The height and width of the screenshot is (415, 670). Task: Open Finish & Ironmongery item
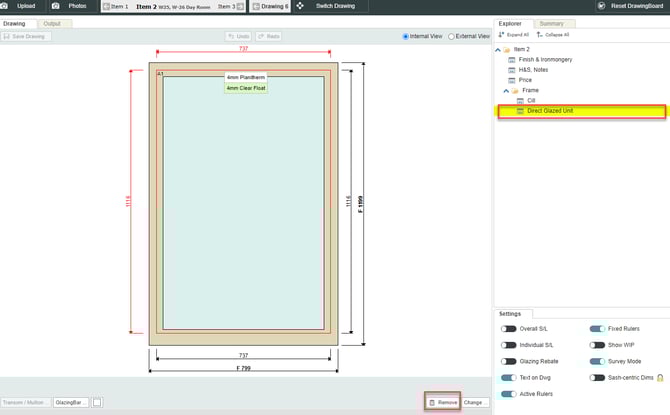546,59
